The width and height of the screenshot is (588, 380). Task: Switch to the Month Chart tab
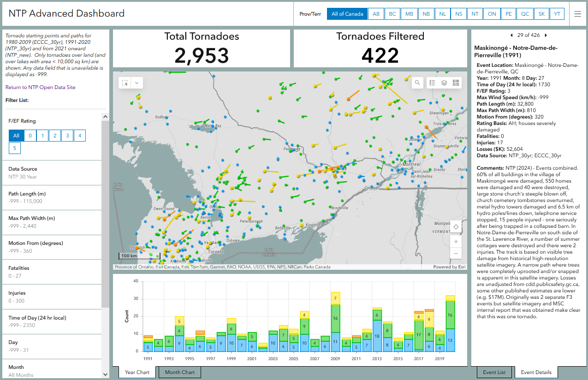tap(180, 372)
